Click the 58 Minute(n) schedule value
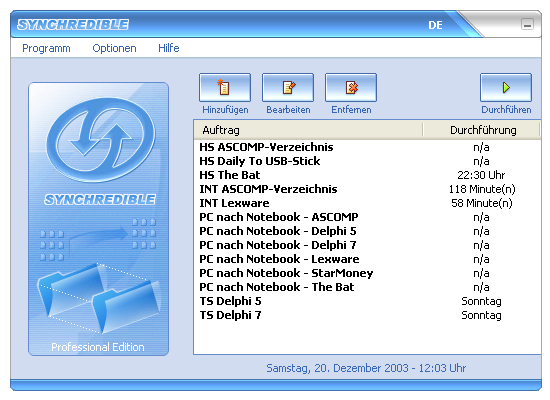550x400 pixels. 482,204
